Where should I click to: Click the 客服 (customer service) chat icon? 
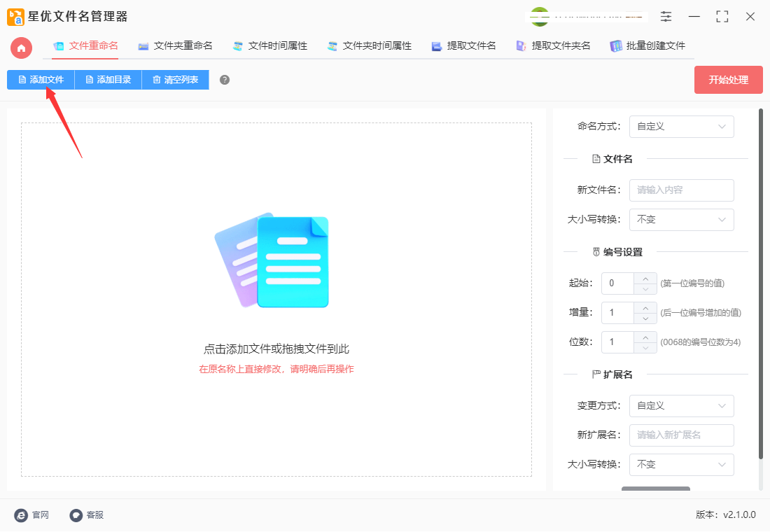(75, 515)
